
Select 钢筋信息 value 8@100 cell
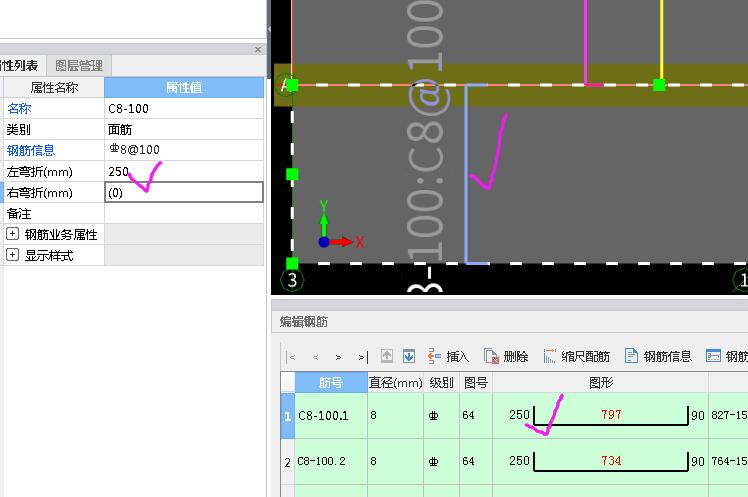tap(184, 150)
